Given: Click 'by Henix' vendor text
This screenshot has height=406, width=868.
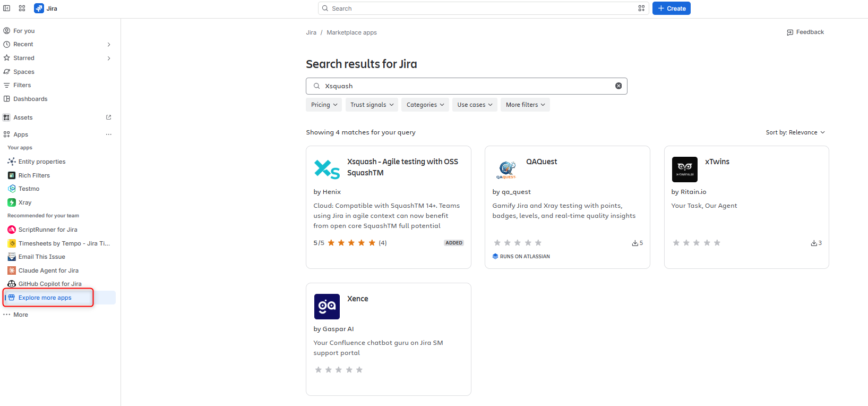Looking at the screenshot, I should (327, 192).
